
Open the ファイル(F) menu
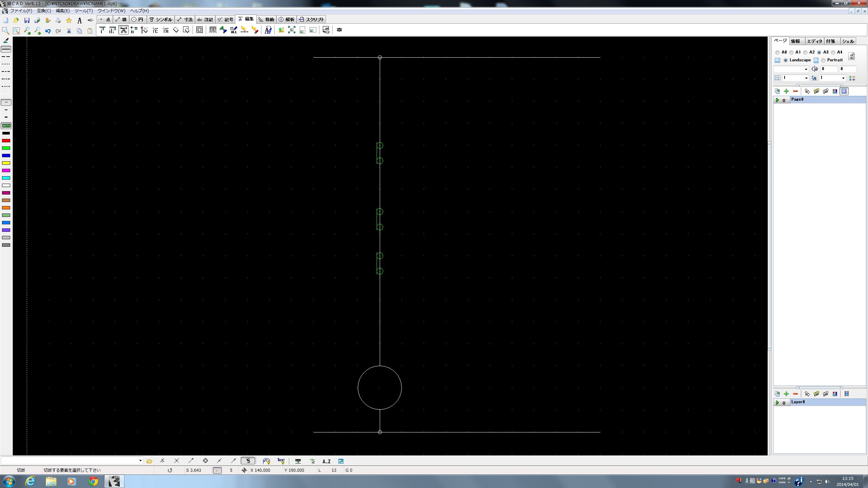[x=21, y=11]
